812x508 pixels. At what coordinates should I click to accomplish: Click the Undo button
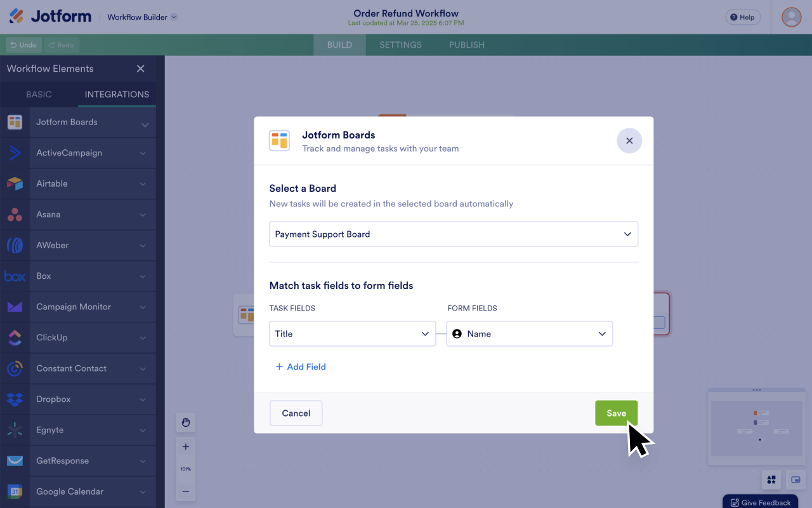click(23, 45)
